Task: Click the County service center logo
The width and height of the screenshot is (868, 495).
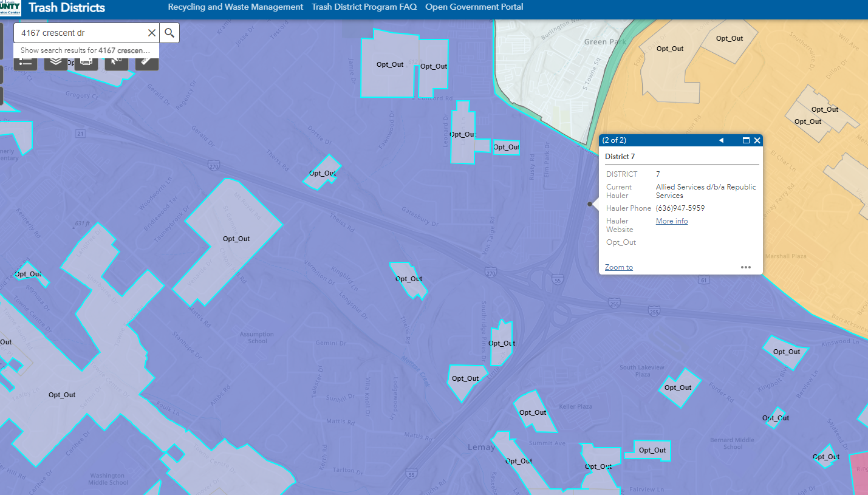Action: click(9, 7)
